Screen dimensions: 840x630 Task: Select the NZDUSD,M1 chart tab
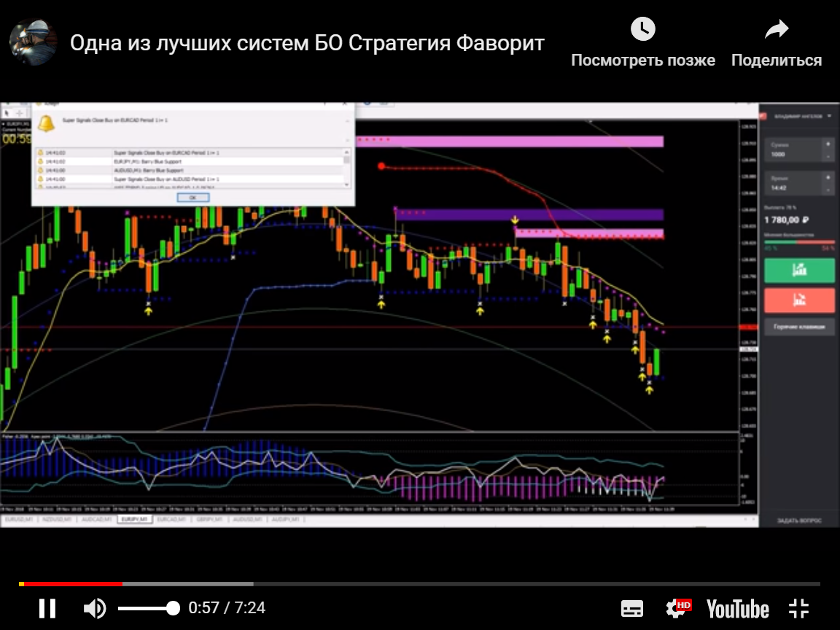(57, 520)
